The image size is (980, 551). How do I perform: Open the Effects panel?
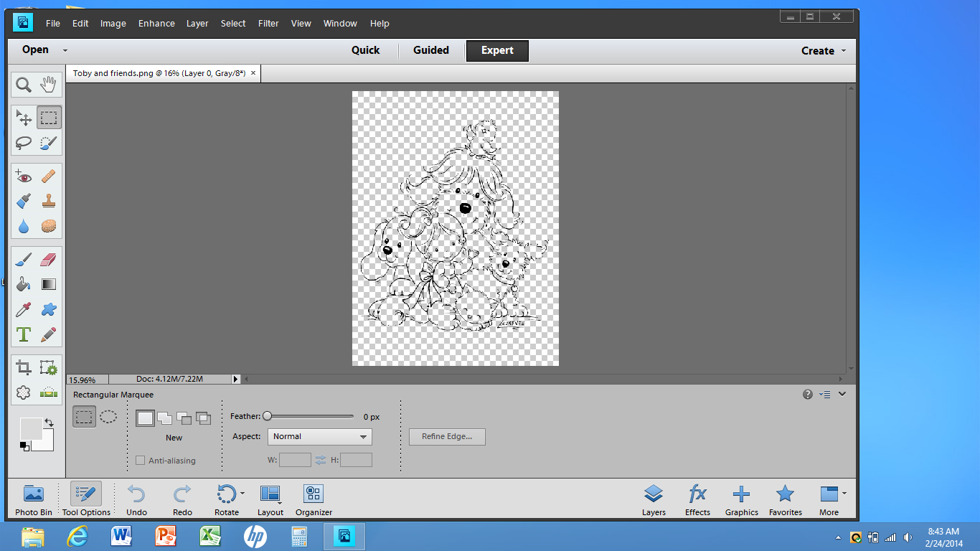pyautogui.click(x=697, y=499)
